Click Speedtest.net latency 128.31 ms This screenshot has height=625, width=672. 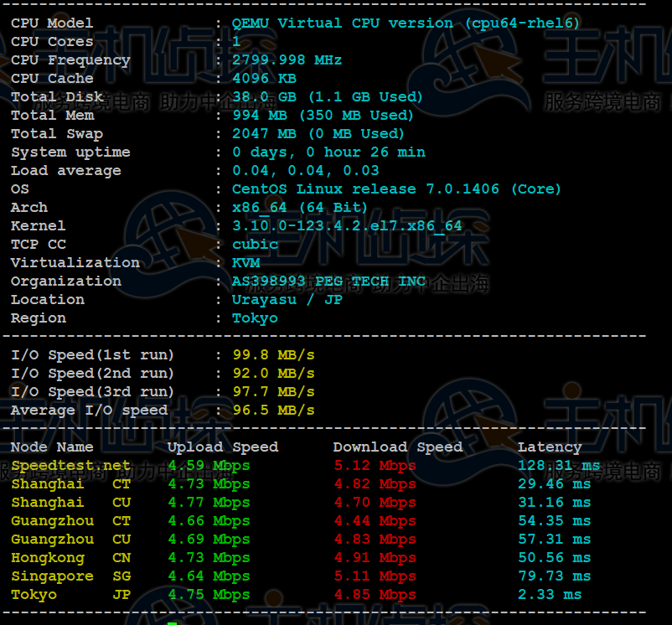click(559, 465)
